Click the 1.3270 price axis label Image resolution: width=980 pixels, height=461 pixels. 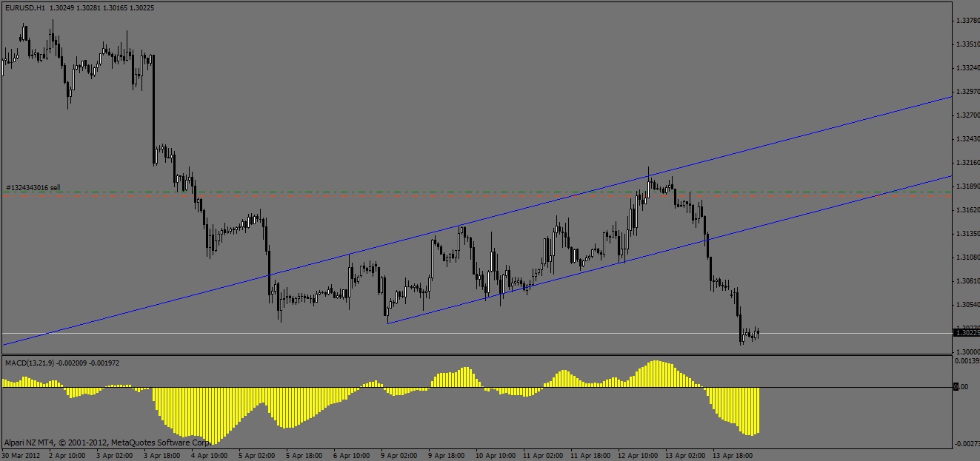tap(968, 115)
